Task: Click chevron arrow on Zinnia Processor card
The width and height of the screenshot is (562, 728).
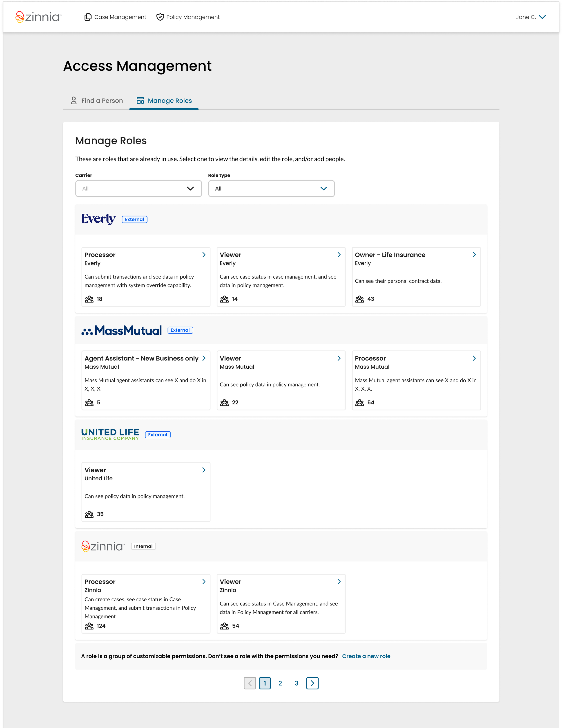Action: pyautogui.click(x=203, y=582)
